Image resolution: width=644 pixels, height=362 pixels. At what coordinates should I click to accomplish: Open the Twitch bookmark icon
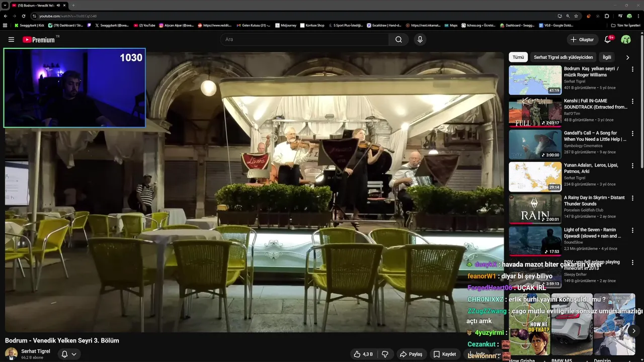tap(89, 25)
